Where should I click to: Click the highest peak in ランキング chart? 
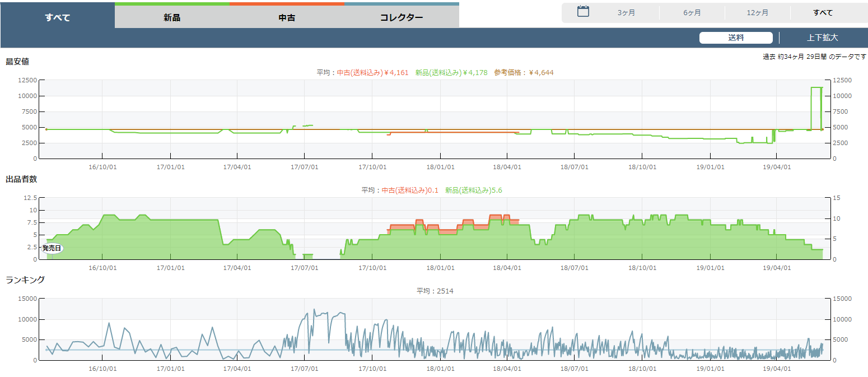(314, 310)
